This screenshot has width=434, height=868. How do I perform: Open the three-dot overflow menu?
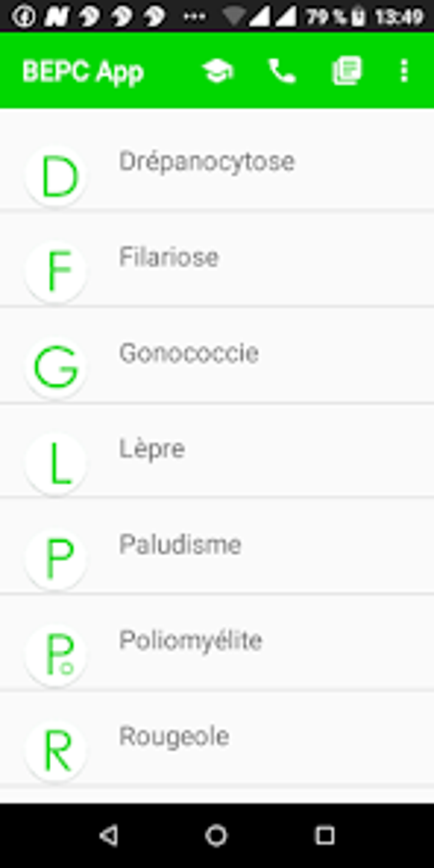404,71
